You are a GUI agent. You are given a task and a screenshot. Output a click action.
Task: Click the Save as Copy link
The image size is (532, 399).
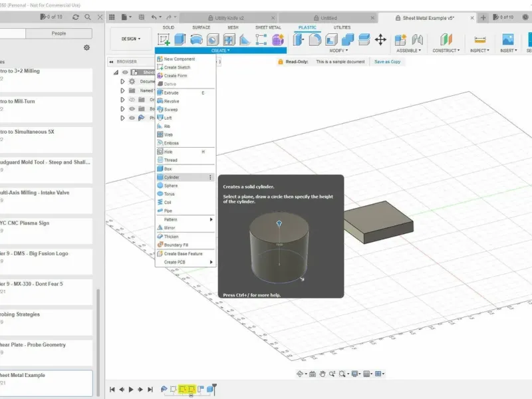click(x=387, y=62)
